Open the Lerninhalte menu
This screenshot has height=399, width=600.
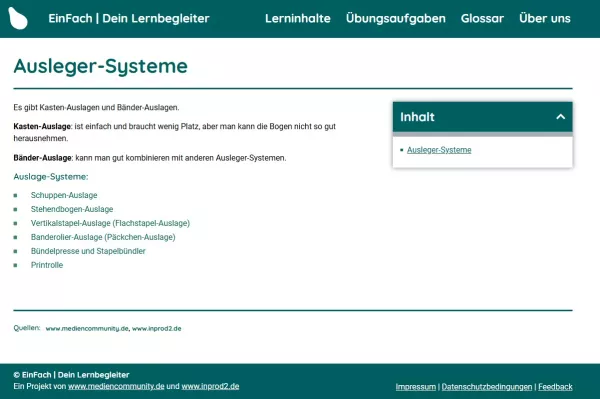point(298,18)
